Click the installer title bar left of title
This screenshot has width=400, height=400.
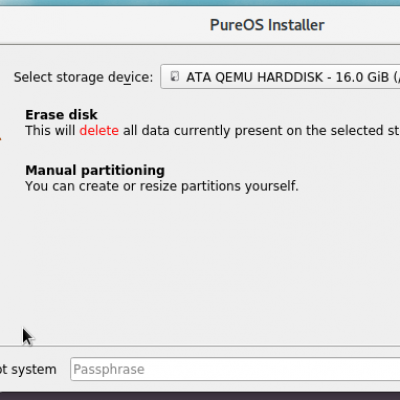[x=100, y=25]
